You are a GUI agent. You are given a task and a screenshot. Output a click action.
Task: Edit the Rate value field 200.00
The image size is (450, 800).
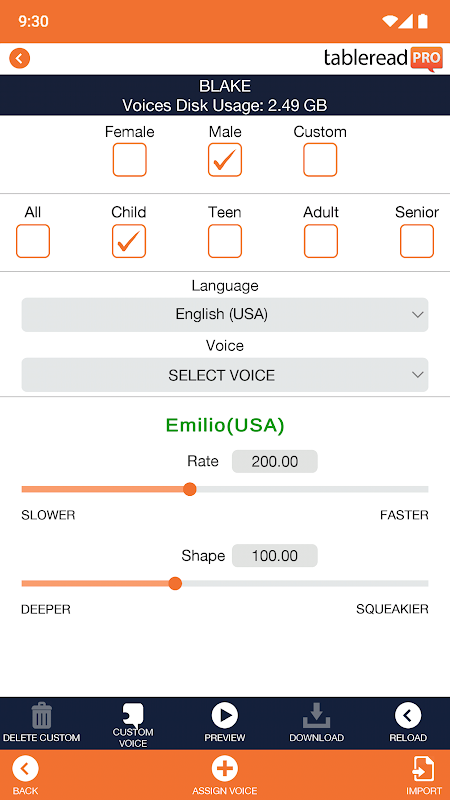click(274, 462)
